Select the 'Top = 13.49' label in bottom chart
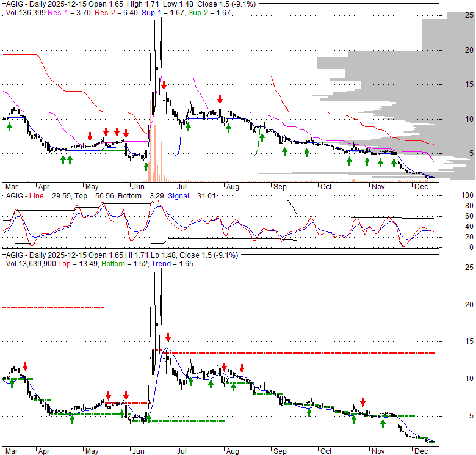Image resolution: width=476 pixels, height=455 pixels. tap(78, 264)
